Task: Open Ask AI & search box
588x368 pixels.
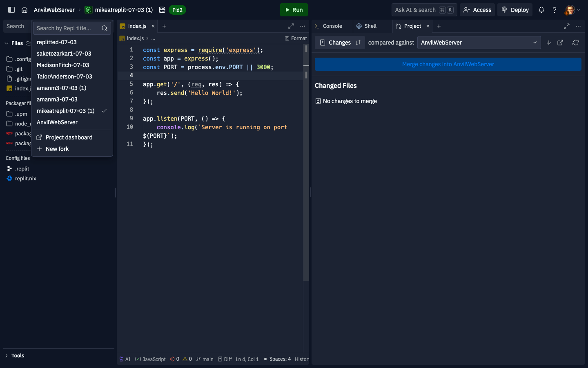Action: click(424, 10)
